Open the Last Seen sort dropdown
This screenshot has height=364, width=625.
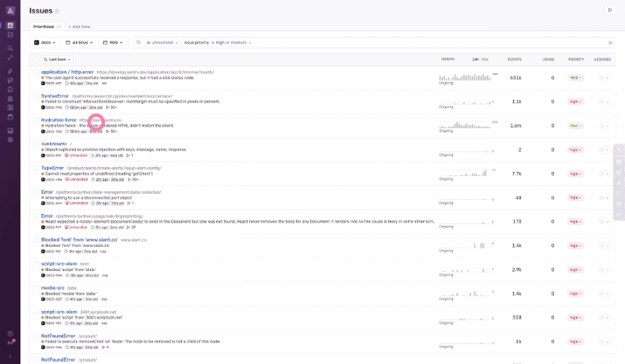tap(57, 59)
